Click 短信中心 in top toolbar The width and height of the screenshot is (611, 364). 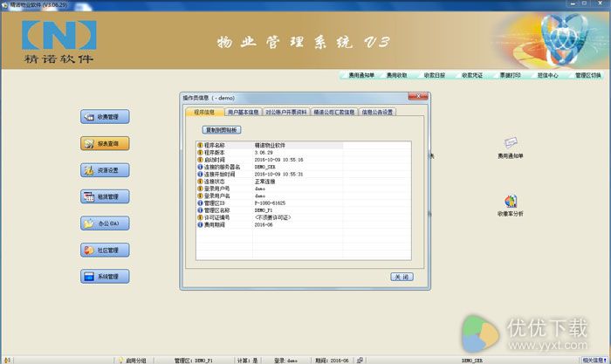[x=548, y=75]
